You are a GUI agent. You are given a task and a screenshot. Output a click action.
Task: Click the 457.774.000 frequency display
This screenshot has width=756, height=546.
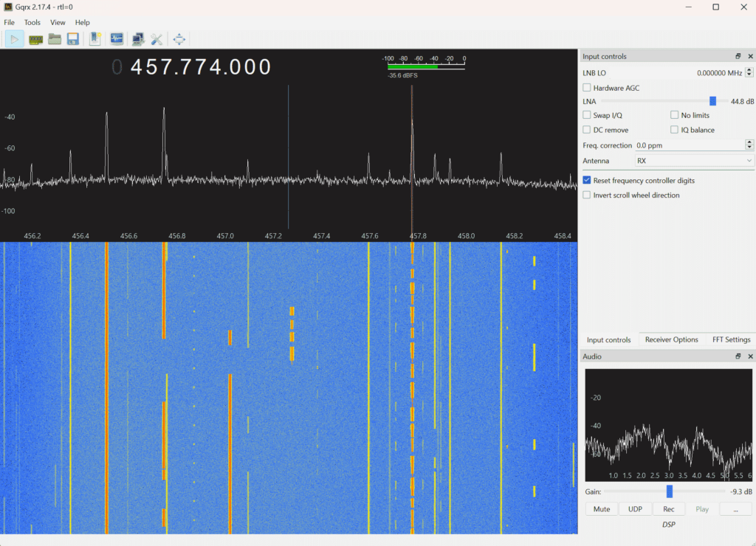[201, 67]
